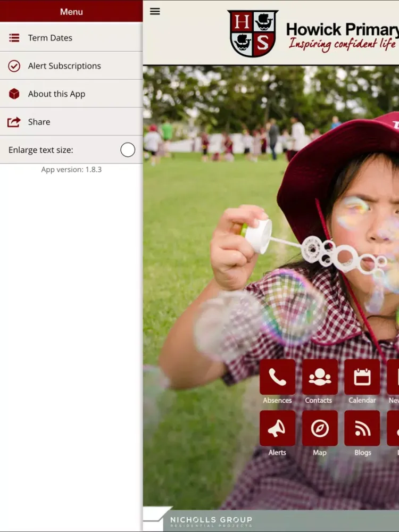Open the Contacts people icon
This screenshot has height=532, width=399.
(x=320, y=377)
